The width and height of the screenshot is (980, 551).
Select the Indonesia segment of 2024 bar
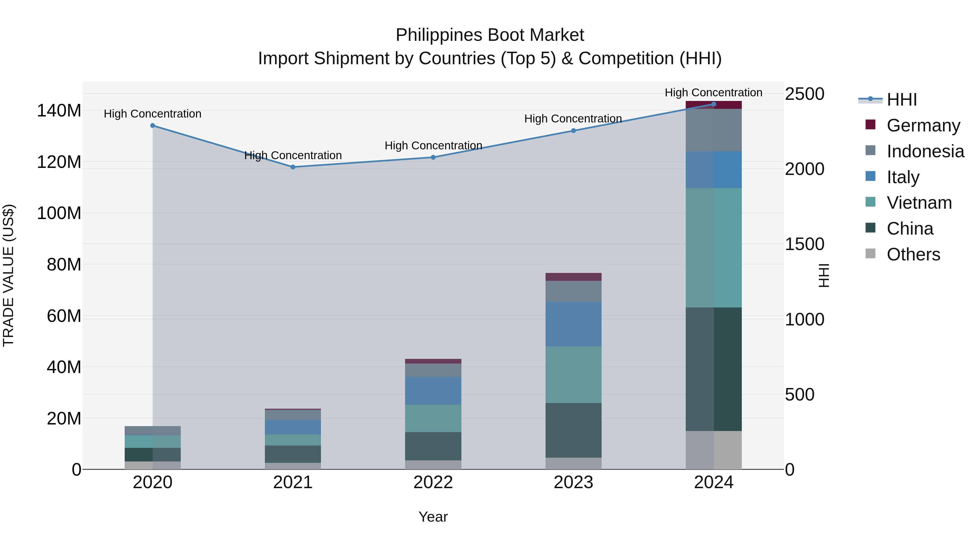[x=714, y=130]
